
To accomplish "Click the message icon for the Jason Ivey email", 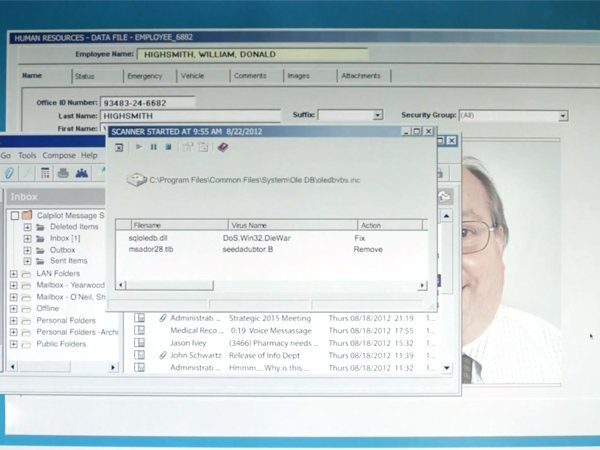I will (139, 343).
